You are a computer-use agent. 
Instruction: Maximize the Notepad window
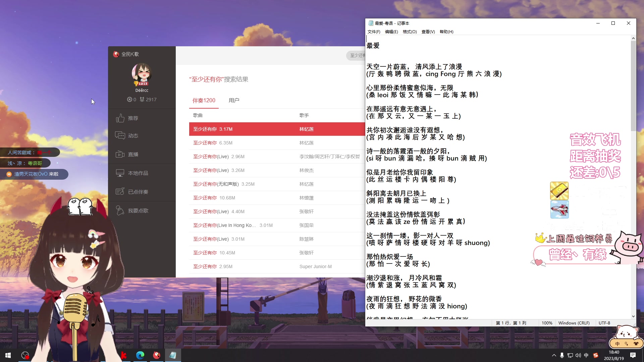(613, 23)
